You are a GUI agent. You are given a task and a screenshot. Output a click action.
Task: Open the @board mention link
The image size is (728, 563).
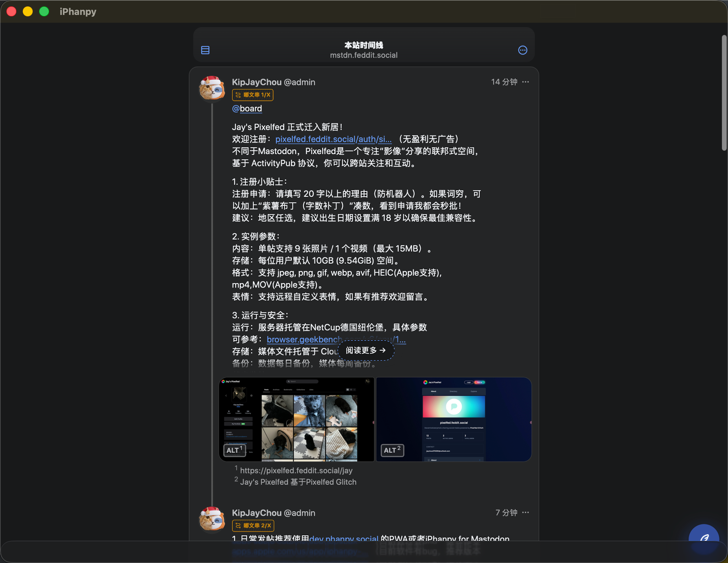[247, 108]
